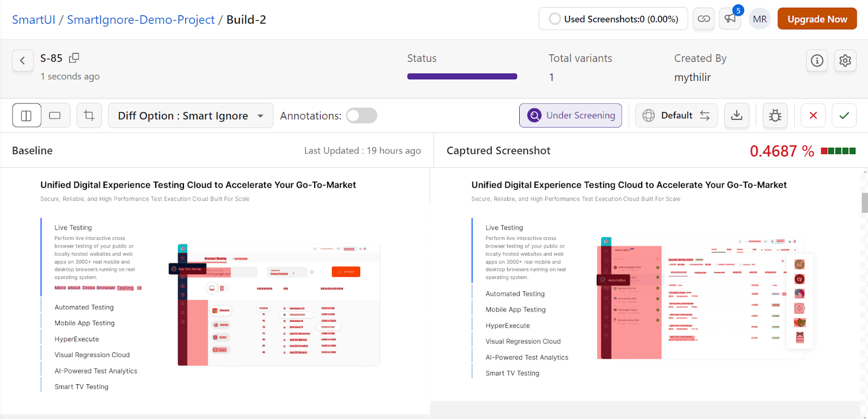
Task: Switch to side-by-side comparison view
Action: click(x=27, y=116)
